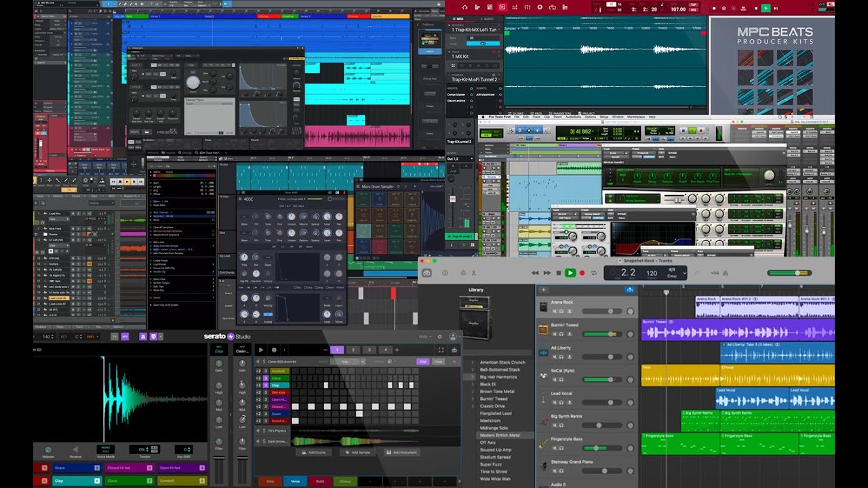Click the MPC green play button
The image size is (868, 488).
tap(766, 7)
